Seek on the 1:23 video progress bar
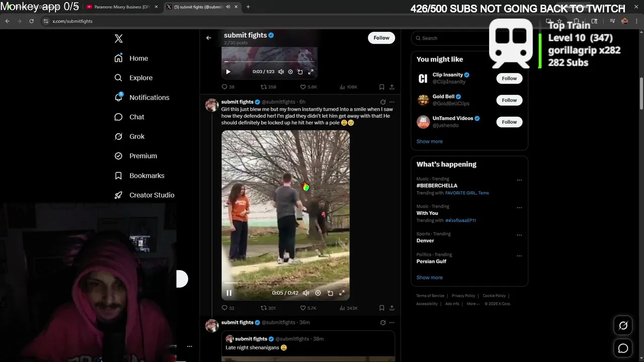Screen dimensions: 644x362 click(x=269, y=62)
